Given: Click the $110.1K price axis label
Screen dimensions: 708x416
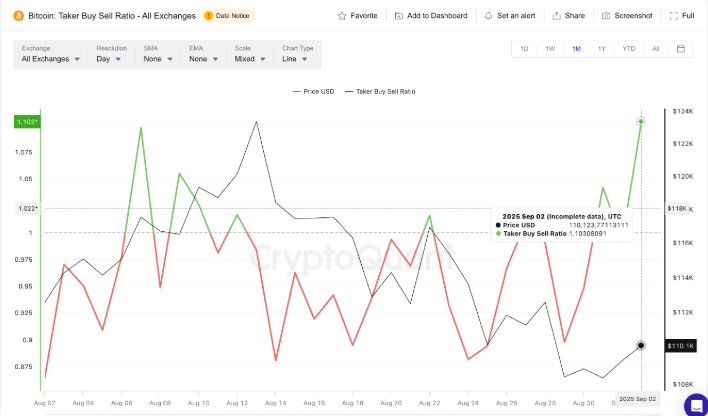Looking at the screenshot, I should tap(681, 346).
